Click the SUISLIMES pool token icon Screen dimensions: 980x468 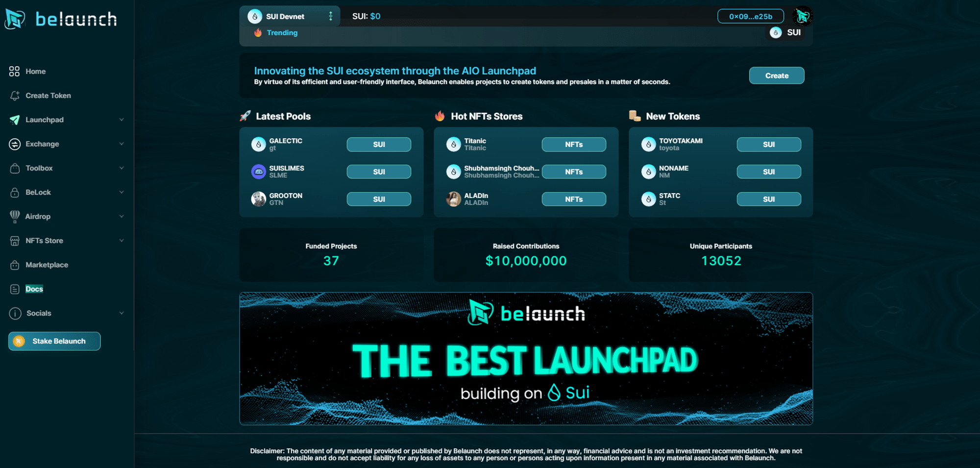coord(259,172)
